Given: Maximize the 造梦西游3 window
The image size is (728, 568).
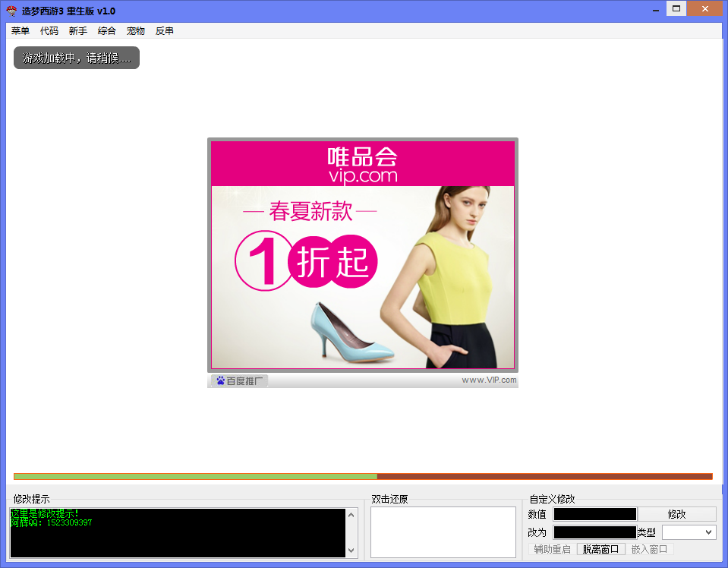Looking at the screenshot, I should click(x=676, y=9).
